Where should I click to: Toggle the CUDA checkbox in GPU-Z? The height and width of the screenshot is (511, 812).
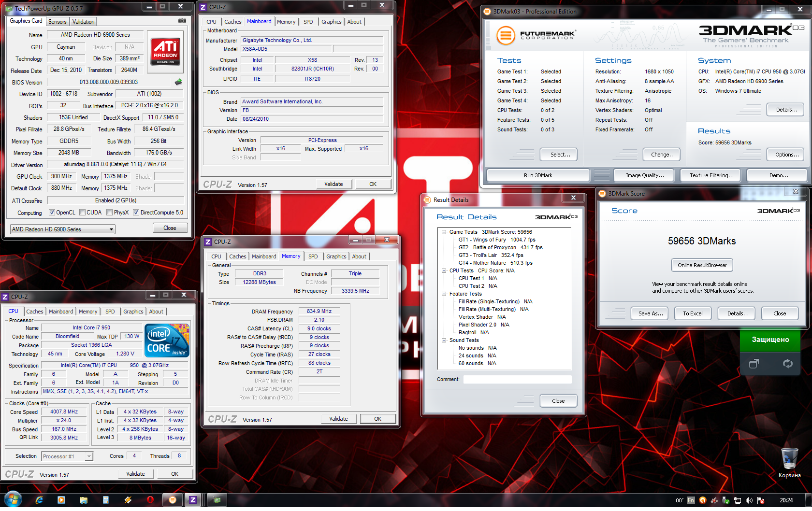tap(82, 213)
